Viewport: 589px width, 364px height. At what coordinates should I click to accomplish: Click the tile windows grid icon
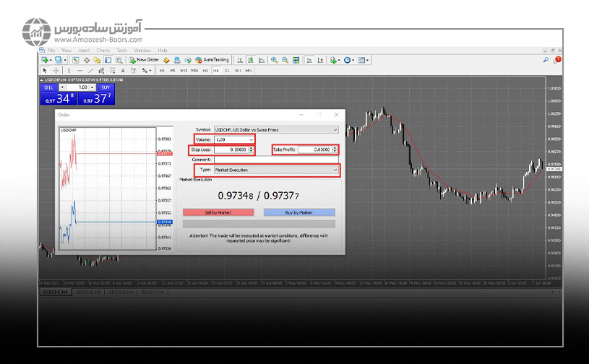click(297, 60)
